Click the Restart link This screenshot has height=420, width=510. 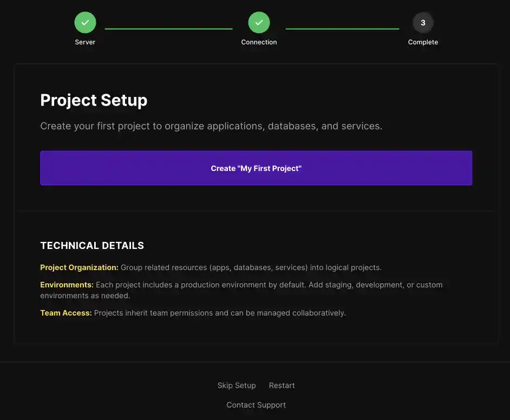coord(282,385)
